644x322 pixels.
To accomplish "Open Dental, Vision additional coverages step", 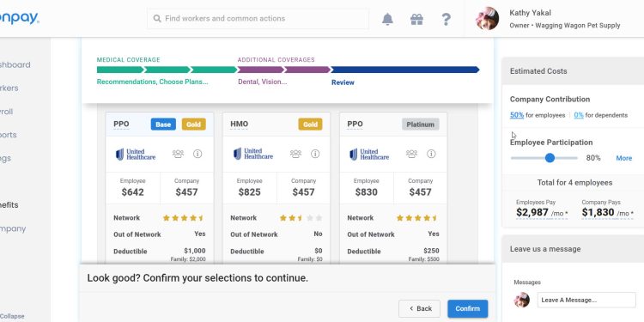I will (263, 82).
